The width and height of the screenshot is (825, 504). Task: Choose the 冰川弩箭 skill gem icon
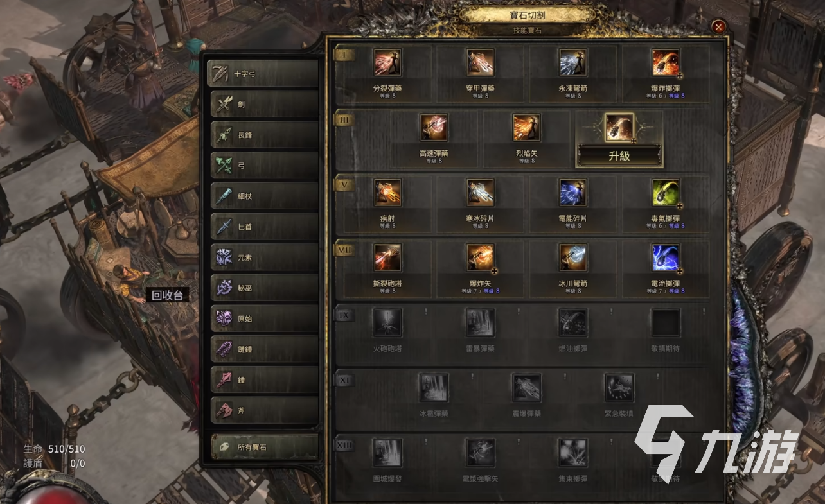(x=572, y=257)
